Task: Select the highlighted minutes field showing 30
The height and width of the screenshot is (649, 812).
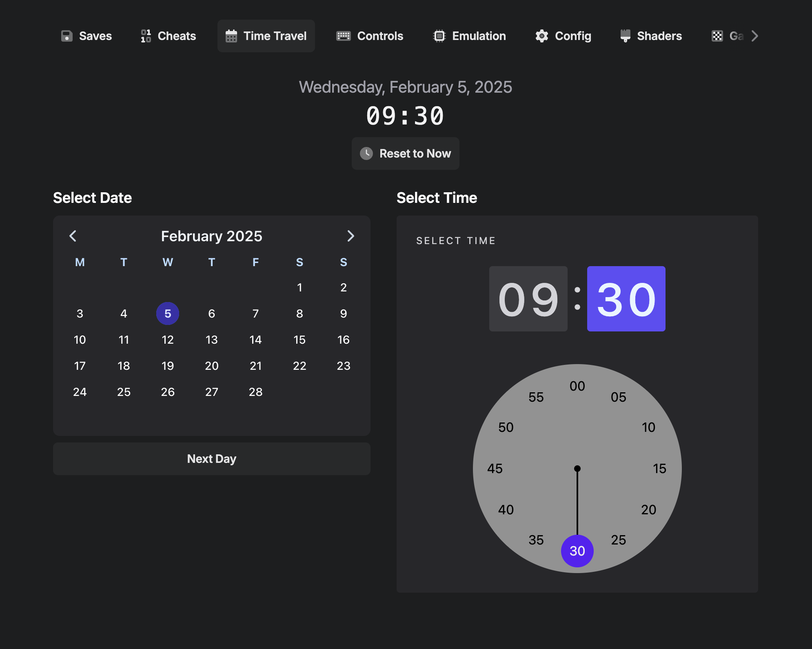Action: tap(626, 299)
